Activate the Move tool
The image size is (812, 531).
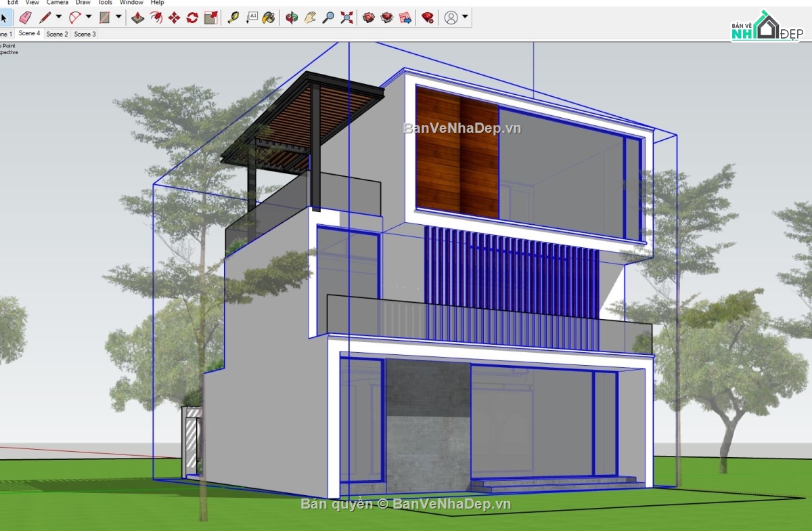[x=175, y=18]
